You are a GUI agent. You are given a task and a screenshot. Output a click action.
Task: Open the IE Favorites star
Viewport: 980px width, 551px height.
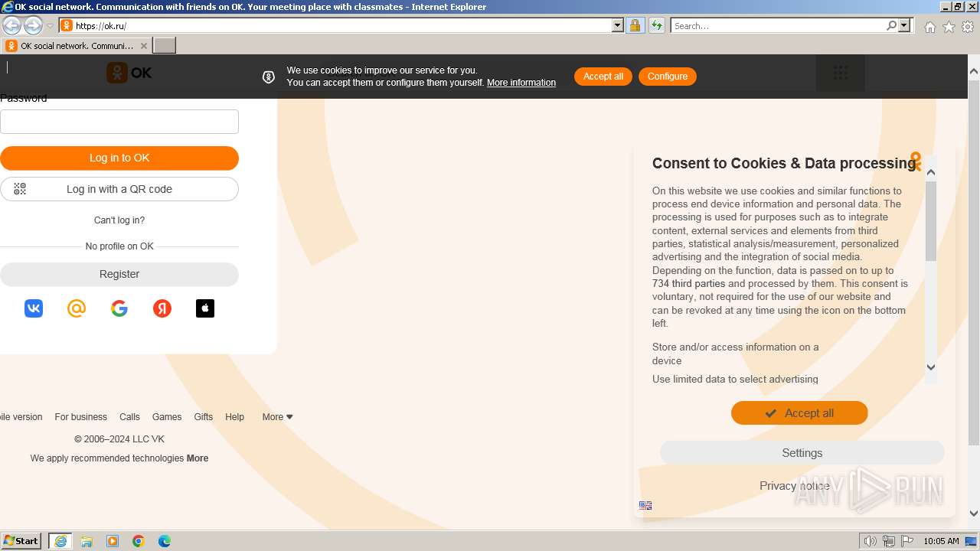pyautogui.click(x=949, y=27)
